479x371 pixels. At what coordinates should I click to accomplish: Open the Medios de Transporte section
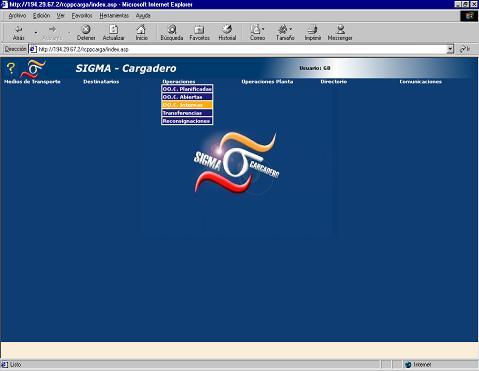pos(32,82)
